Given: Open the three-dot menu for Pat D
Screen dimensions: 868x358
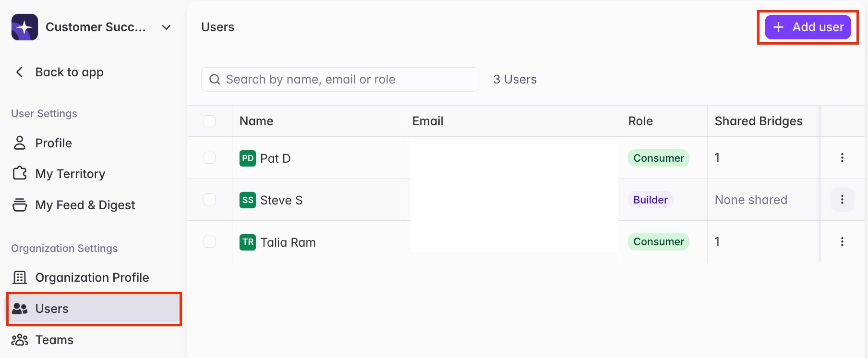Looking at the screenshot, I should click(x=842, y=158).
